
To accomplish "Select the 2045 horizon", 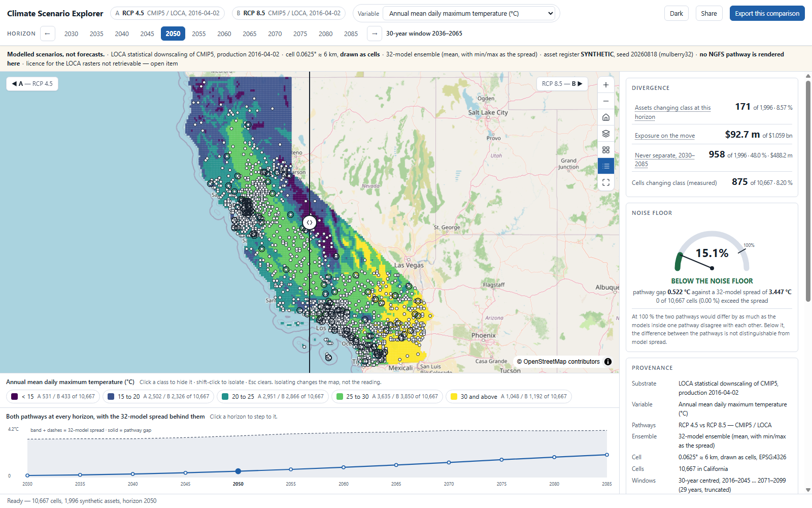I will [147, 34].
